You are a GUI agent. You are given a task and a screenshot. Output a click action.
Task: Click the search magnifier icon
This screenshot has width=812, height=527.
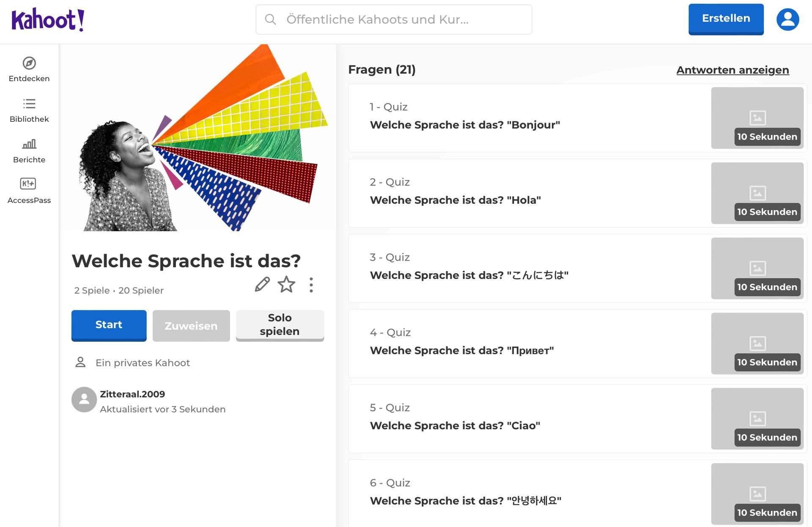pos(271,19)
